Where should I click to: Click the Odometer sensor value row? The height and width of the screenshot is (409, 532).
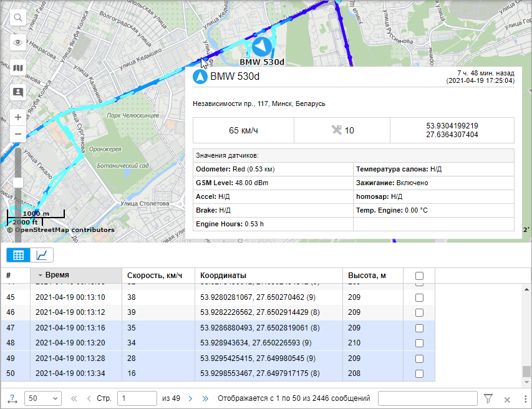[x=273, y=169]
